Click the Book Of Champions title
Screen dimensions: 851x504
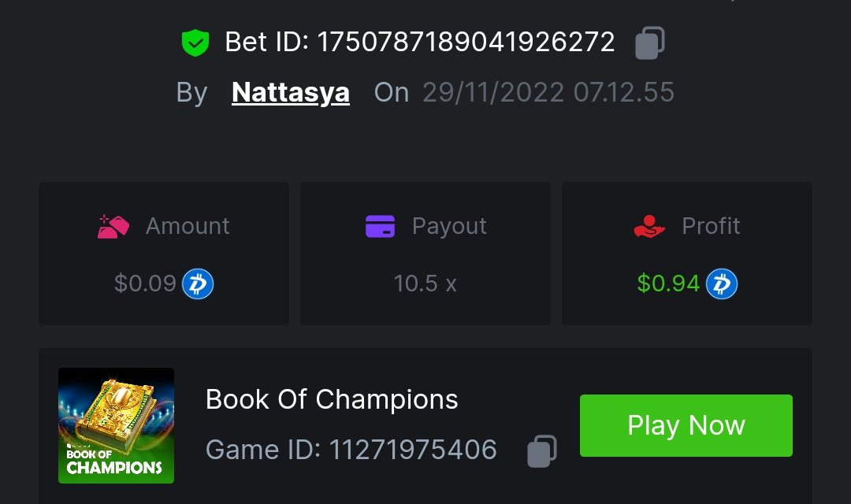[332, 399]
